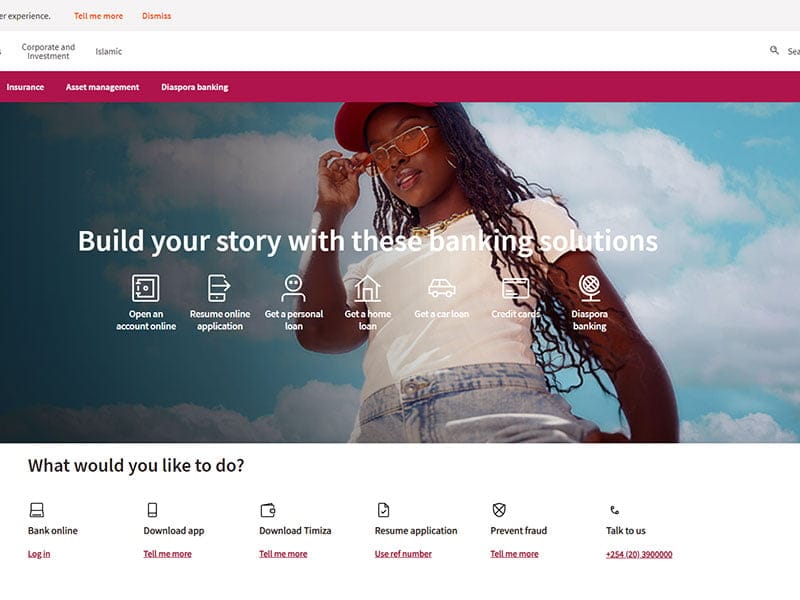800x600 pixels.
Task: Click the search magnifier icon
Action: 774,50
